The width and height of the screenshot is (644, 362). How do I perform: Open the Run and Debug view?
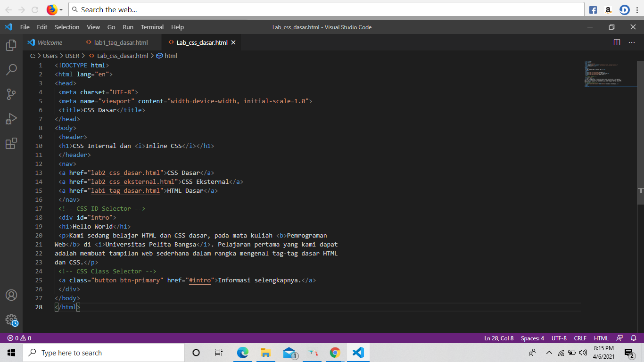click(11, 119)
